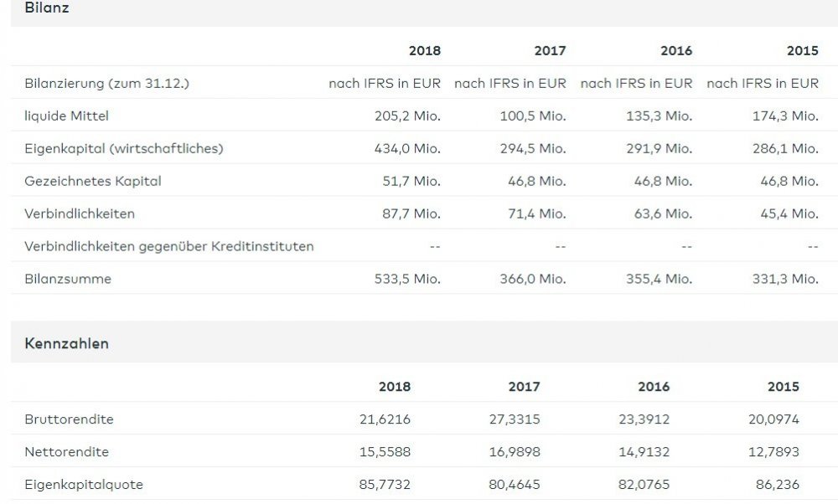Image resolution: width=838 pixels, height=504 pixels.
Task: Click the Bilanz section heading
Action: pos(47,8)
